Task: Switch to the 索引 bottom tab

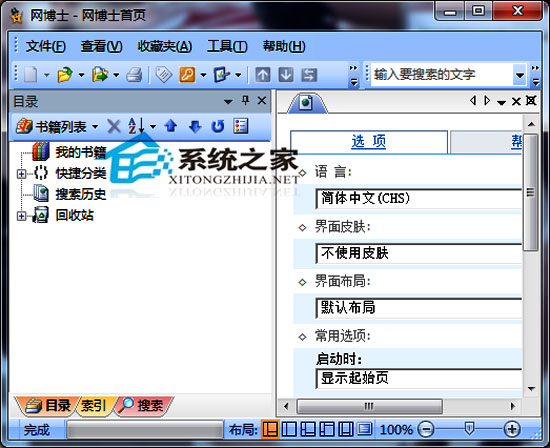Action: click(x=93, y=406)
